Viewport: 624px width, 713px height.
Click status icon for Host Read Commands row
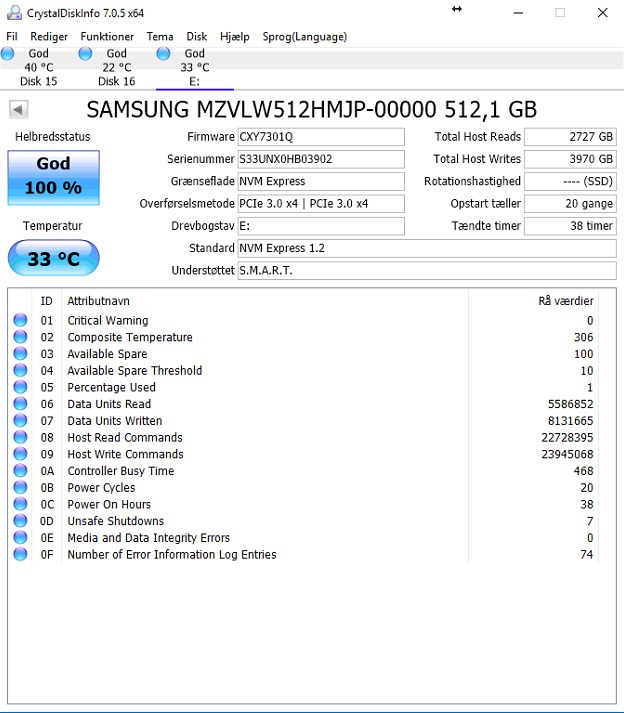20,437
